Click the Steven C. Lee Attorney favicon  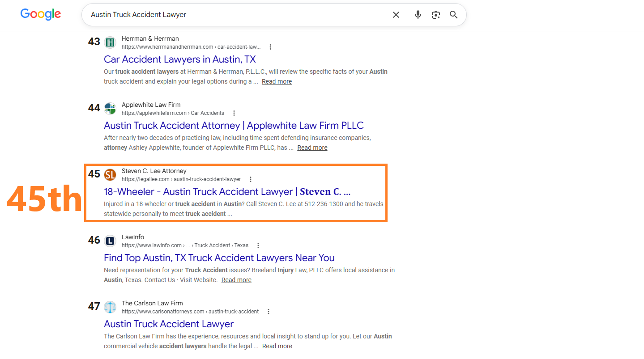[110, 175]
